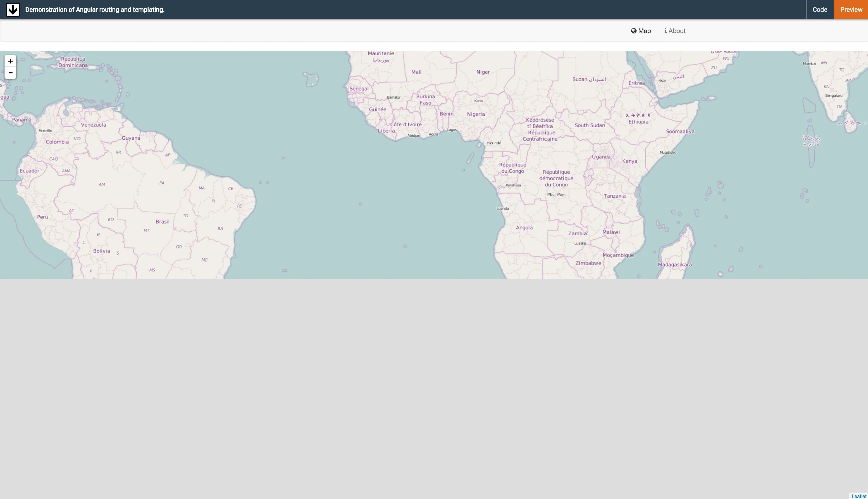Image resolution: width=868 pixels, height=499 pixels.
Task: Zoom in the map with plus button
Action: 11,61
